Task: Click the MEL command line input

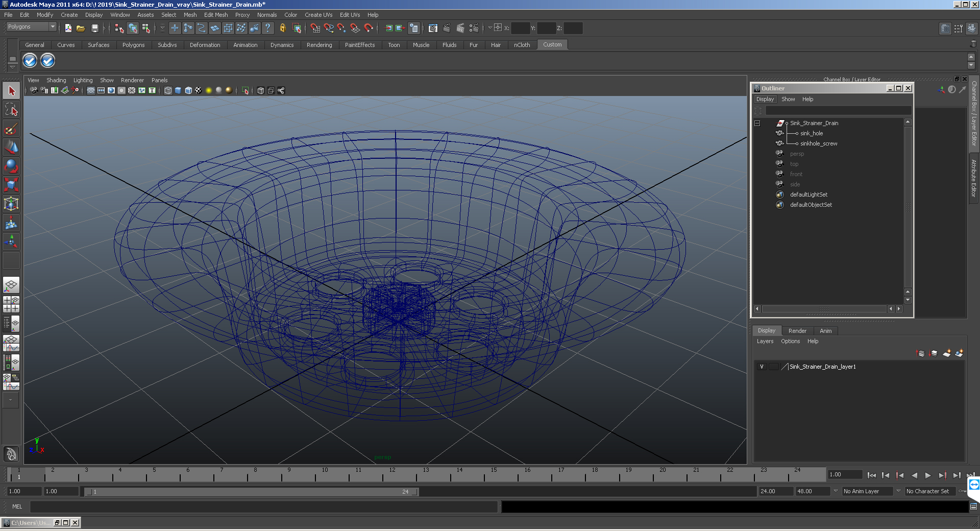Action: tap(263, 506)
